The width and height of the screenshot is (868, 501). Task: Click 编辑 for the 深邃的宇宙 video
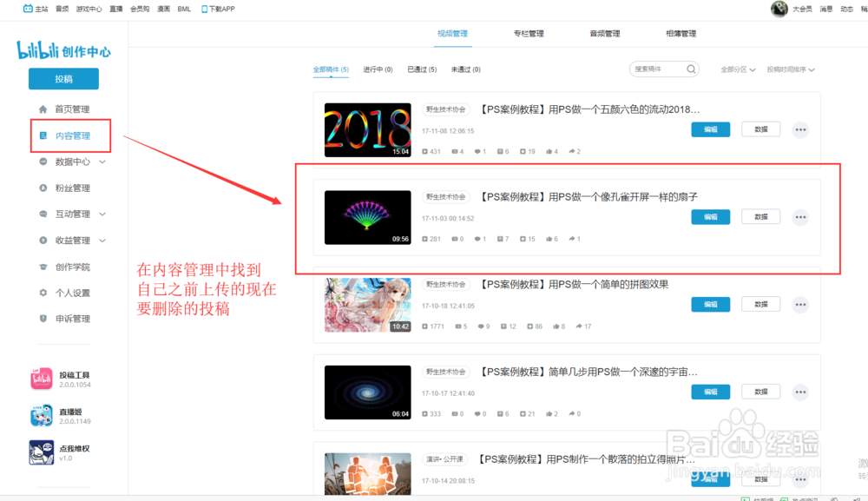[710, 392]
